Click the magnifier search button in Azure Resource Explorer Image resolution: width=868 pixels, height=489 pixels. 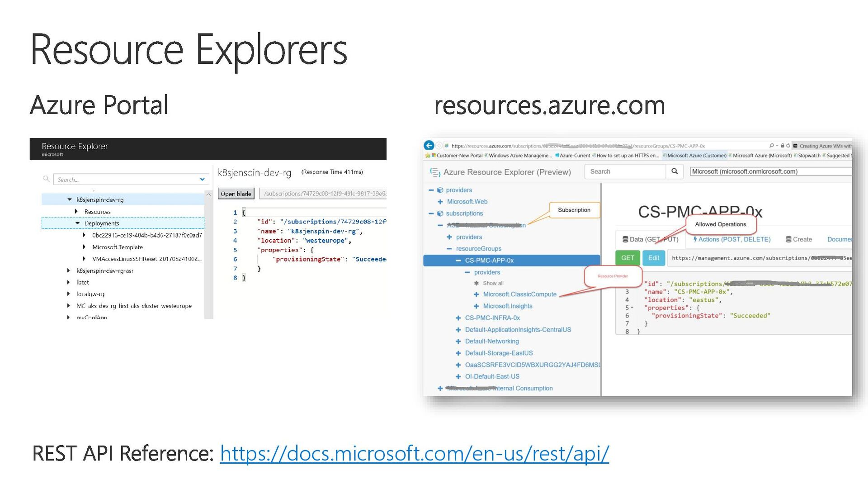click(x=675, y=171)
